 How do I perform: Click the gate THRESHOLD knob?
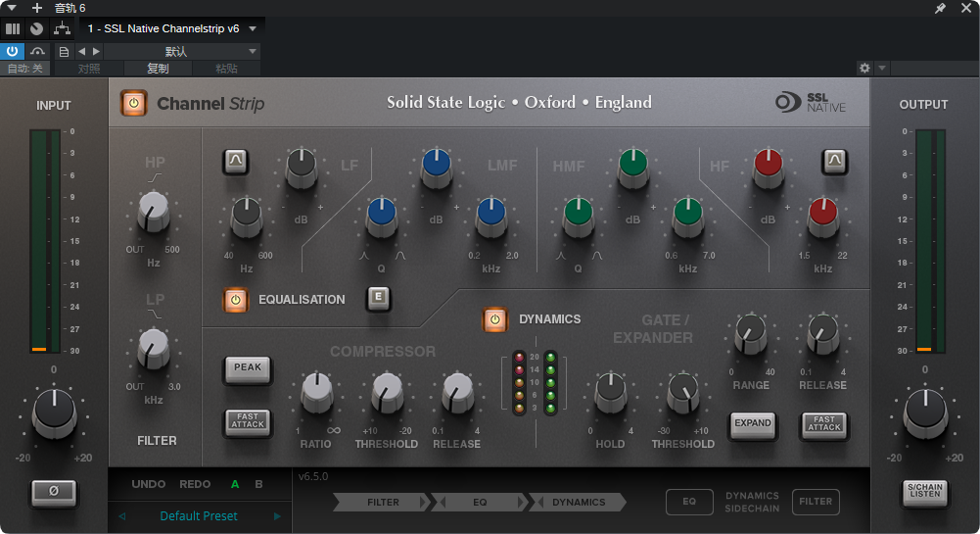coord(683,392)
